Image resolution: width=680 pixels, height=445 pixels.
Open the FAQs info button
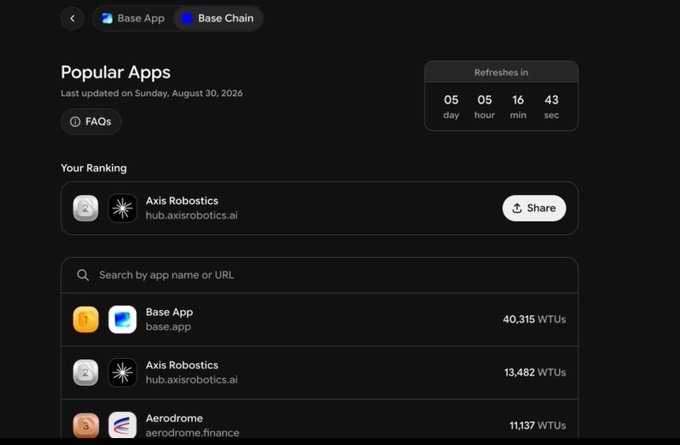coord(91,121)
